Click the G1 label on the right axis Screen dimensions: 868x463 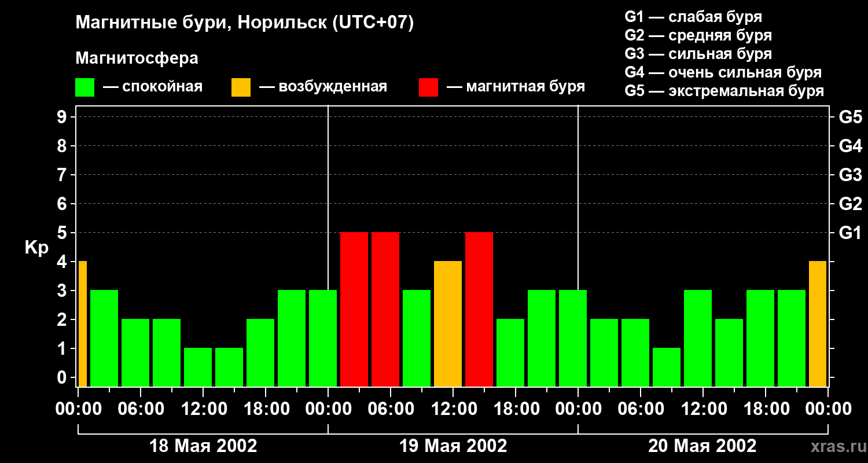click(x=850, y=233)
